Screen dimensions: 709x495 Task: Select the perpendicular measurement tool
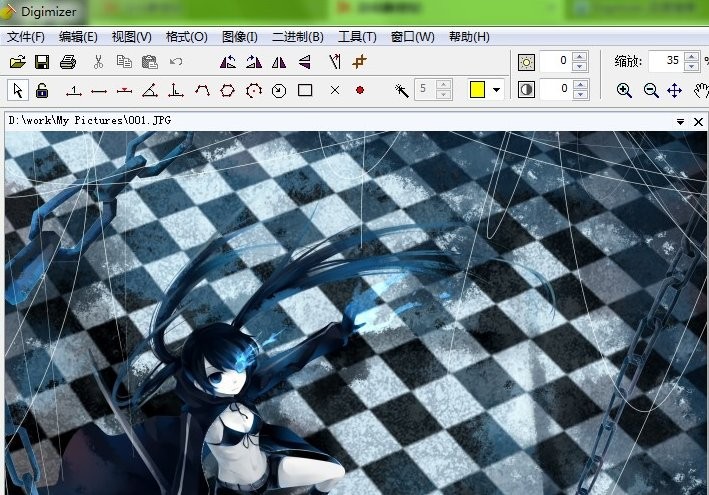(x=175, y=90)
